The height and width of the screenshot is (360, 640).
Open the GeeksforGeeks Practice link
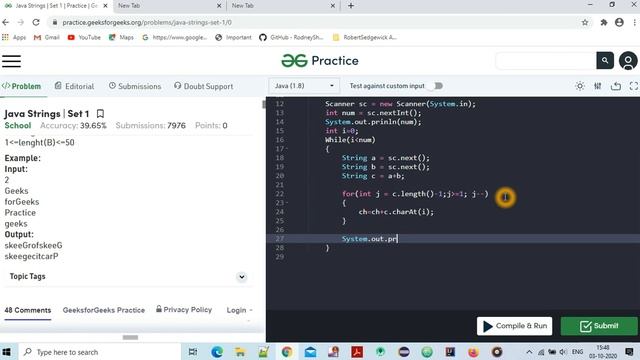click(104, 310)
